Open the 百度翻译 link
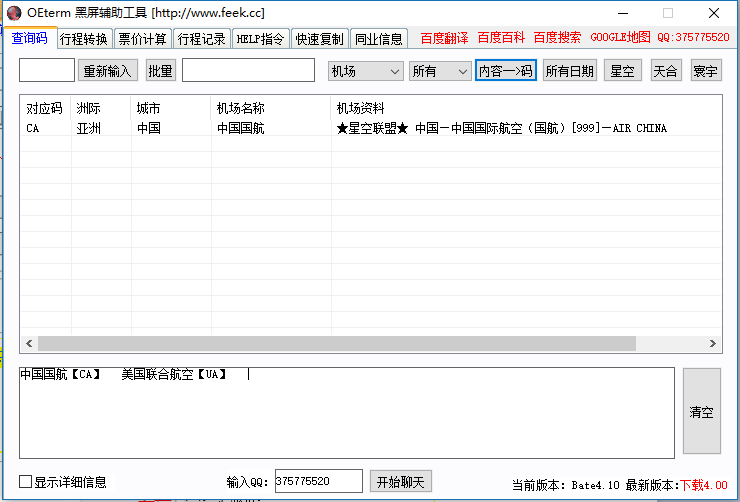This screenshot has width=740, height=502. coord(444,38)
